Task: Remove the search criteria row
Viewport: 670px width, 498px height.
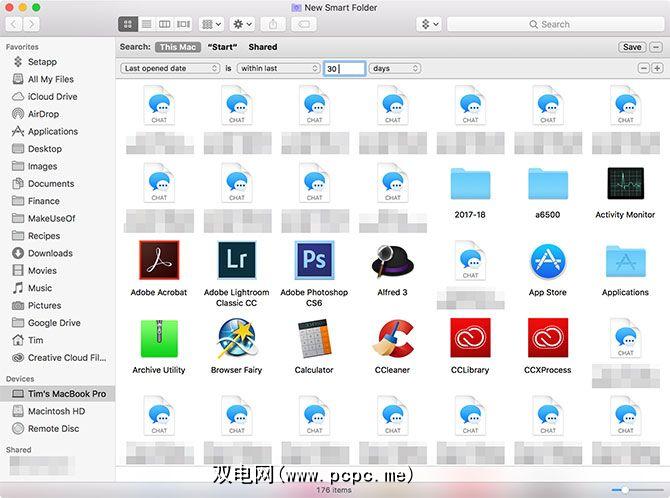Action: [x=644, y=68]
